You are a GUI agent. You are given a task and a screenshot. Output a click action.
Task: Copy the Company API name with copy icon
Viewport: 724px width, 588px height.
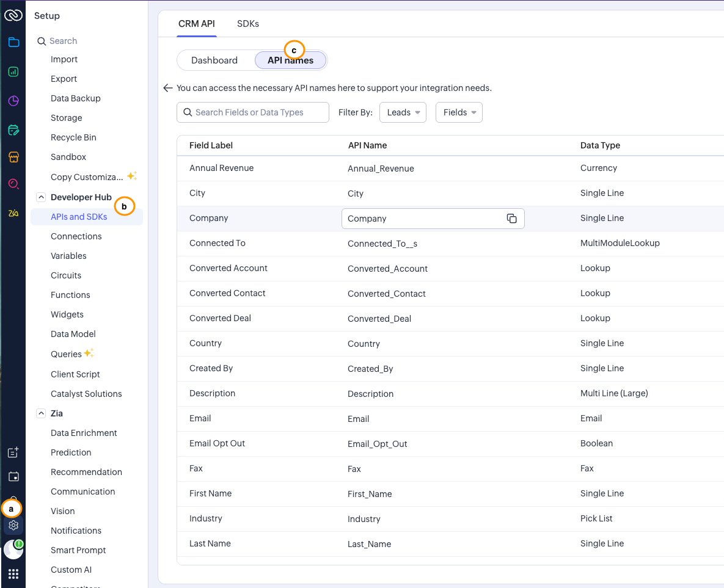point(511,219)
